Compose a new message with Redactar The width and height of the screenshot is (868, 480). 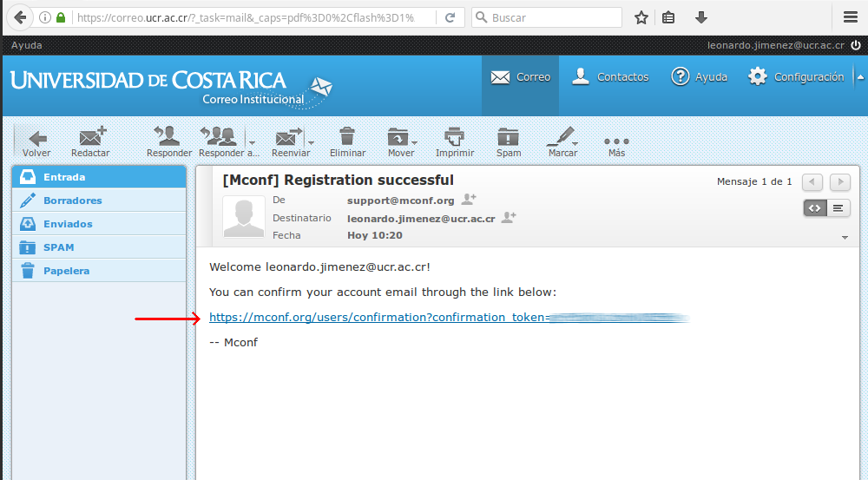91,139
